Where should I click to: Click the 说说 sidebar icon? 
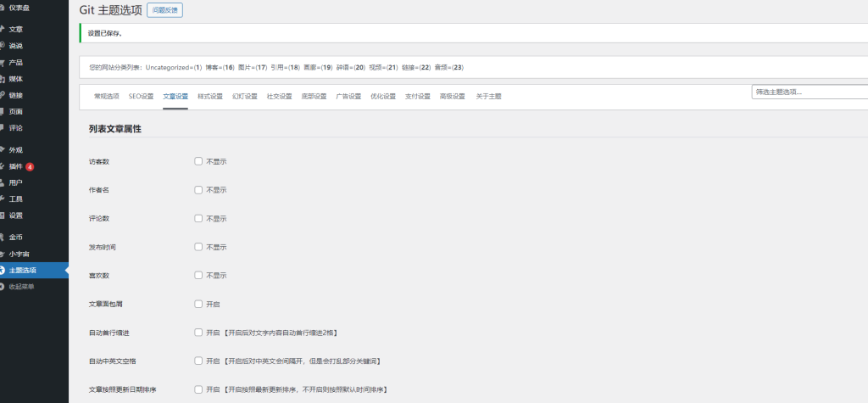coord(2,46)
